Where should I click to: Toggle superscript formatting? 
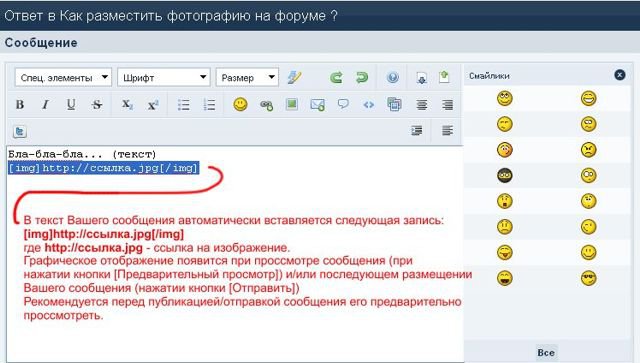pyautogui.click(x=153, y=105)
